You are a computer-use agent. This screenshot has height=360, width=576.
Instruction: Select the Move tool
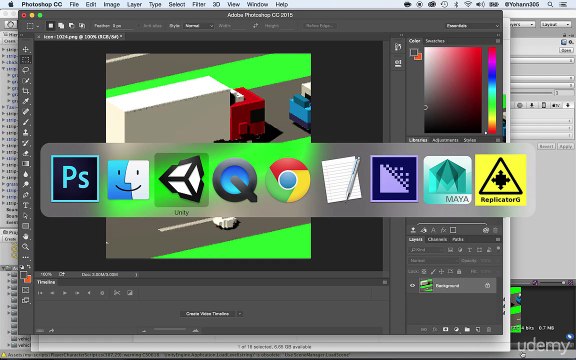(x=25, y=49)
